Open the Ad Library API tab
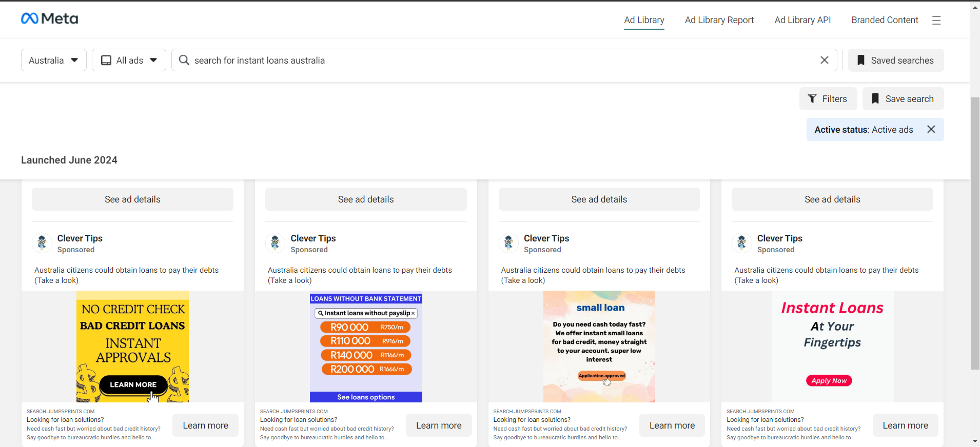The image size is (980, 447). click(802, 20)
